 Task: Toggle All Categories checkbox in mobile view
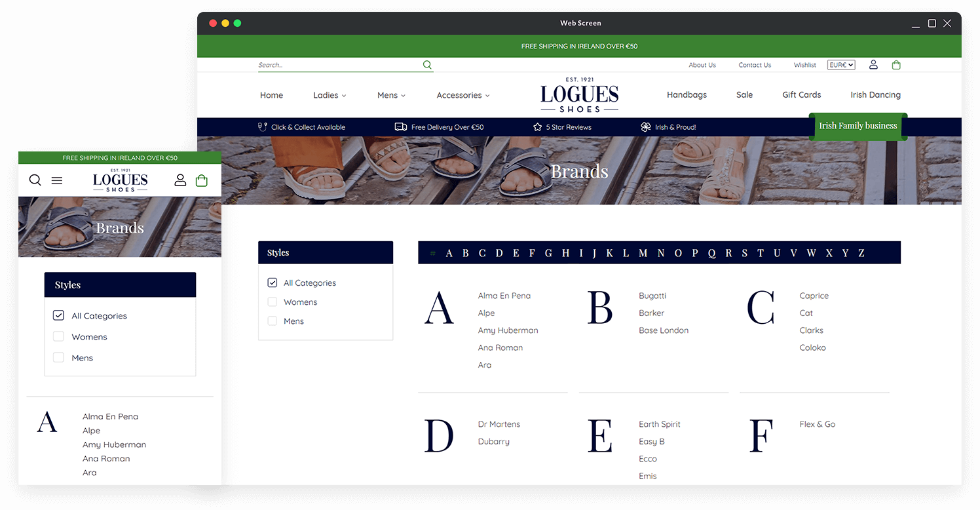point(58,315)
